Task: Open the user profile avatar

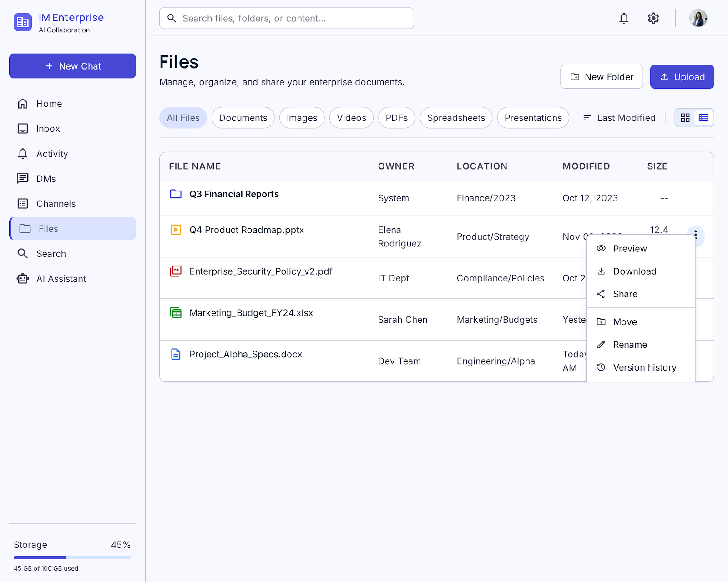Action: 698,18
